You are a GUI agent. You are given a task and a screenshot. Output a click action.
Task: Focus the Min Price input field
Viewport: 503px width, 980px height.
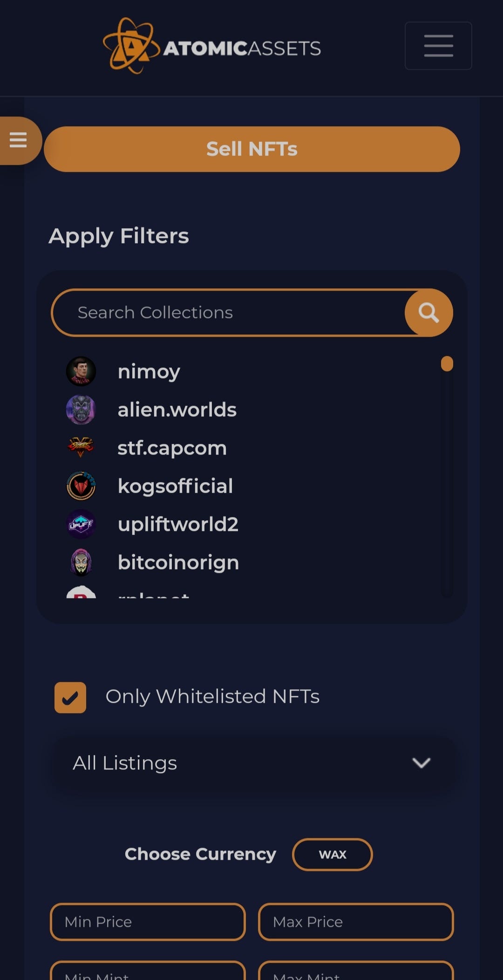pos(148,922)
